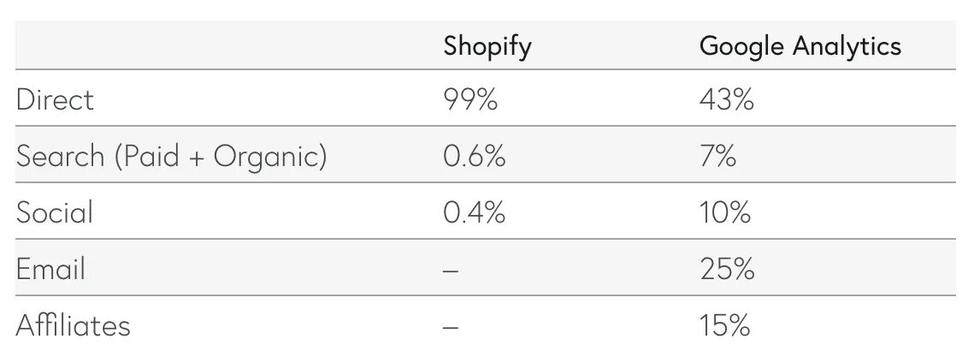Click the 10% Google Analytics Social value
980x363 pixels.
(x=725, y=212)
